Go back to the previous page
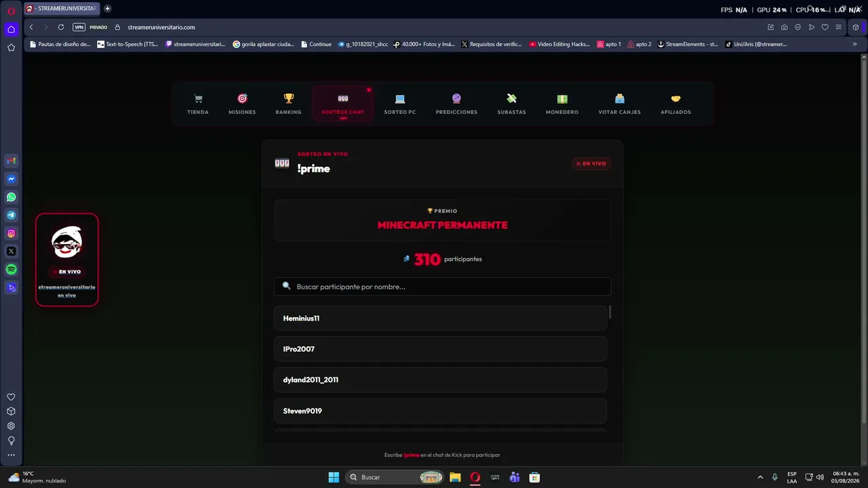This screenshot has width=868, height=488. click(31, 27)
